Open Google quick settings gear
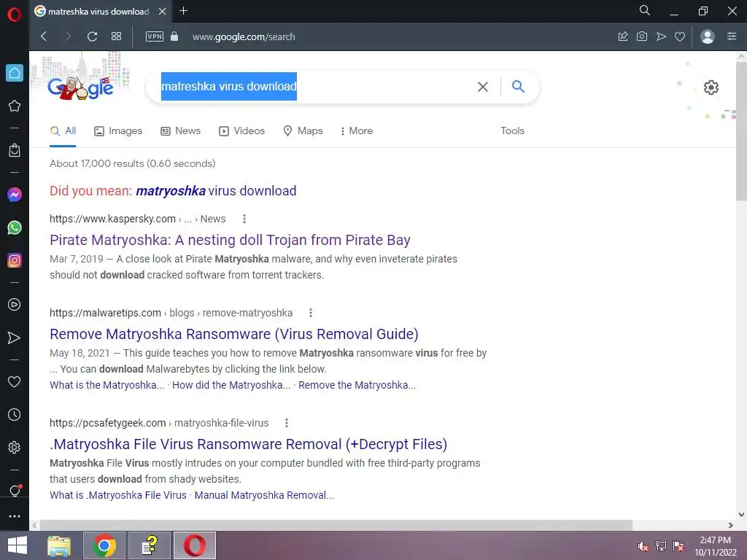The height and width of the screenshot is (560, 747). 711,87
